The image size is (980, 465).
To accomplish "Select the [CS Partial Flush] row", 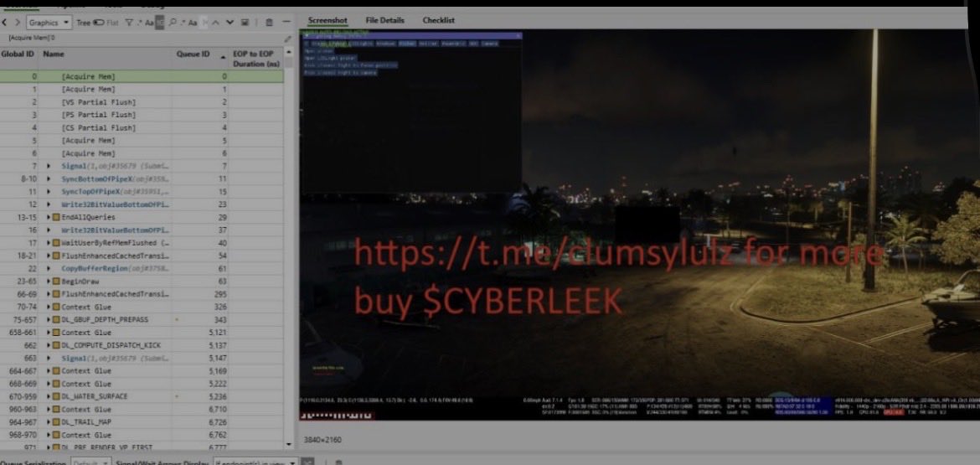I will (x=142, y=127).
